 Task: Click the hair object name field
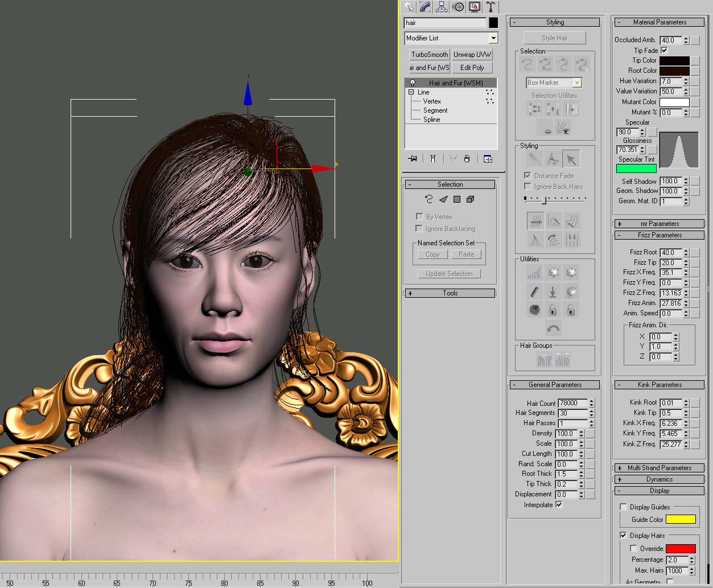(445, 23)
